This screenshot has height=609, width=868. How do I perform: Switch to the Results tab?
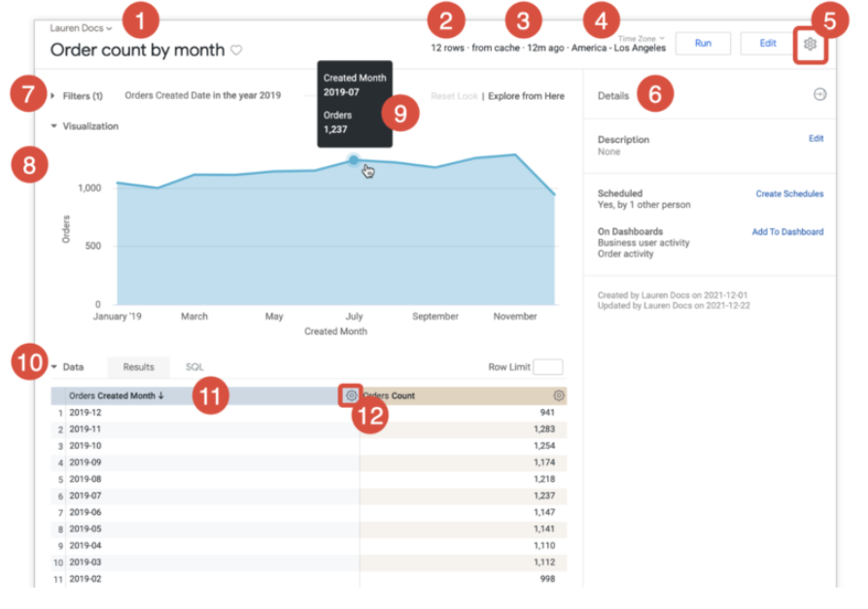[138, 367]
